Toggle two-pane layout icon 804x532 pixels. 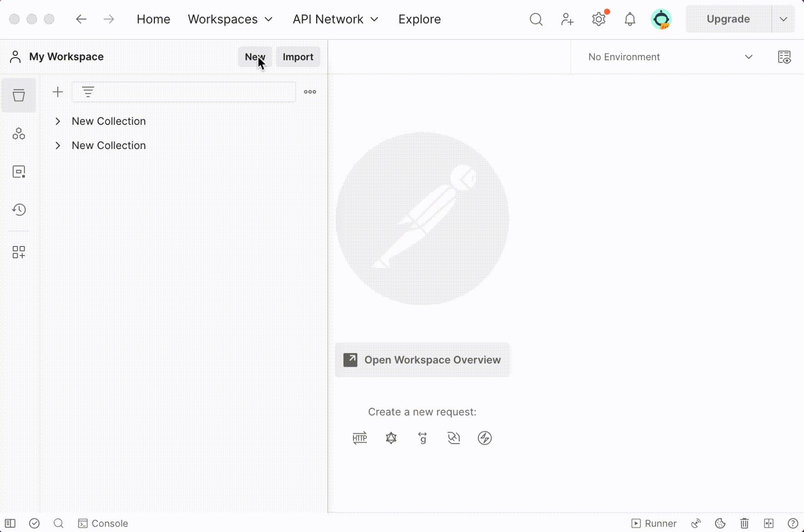coord(769,523)
